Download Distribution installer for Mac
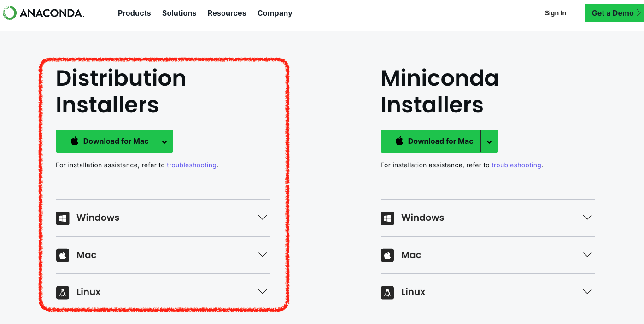This screenshot has width=644, height=324. (106, 141)
